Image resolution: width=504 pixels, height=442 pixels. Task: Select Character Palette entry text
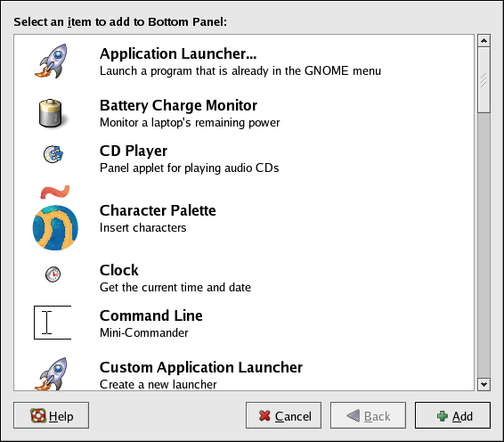click(x=158, y=218)
